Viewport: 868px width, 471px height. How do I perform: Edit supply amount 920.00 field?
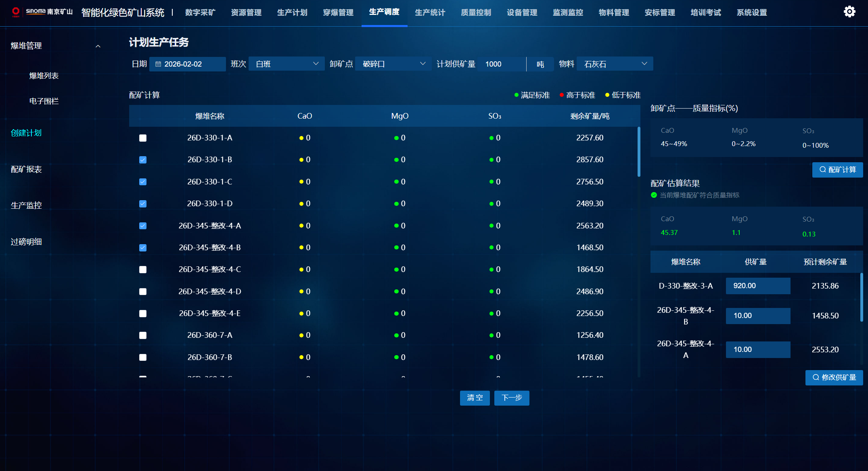(x=758, y=286)
